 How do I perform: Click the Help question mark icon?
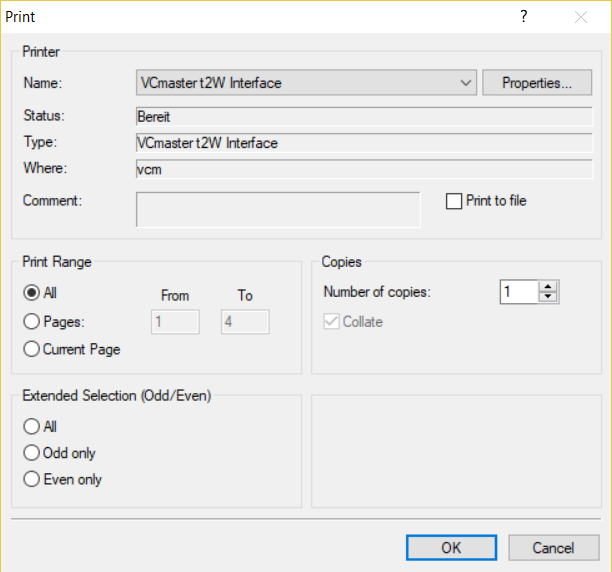coord(523,17)
